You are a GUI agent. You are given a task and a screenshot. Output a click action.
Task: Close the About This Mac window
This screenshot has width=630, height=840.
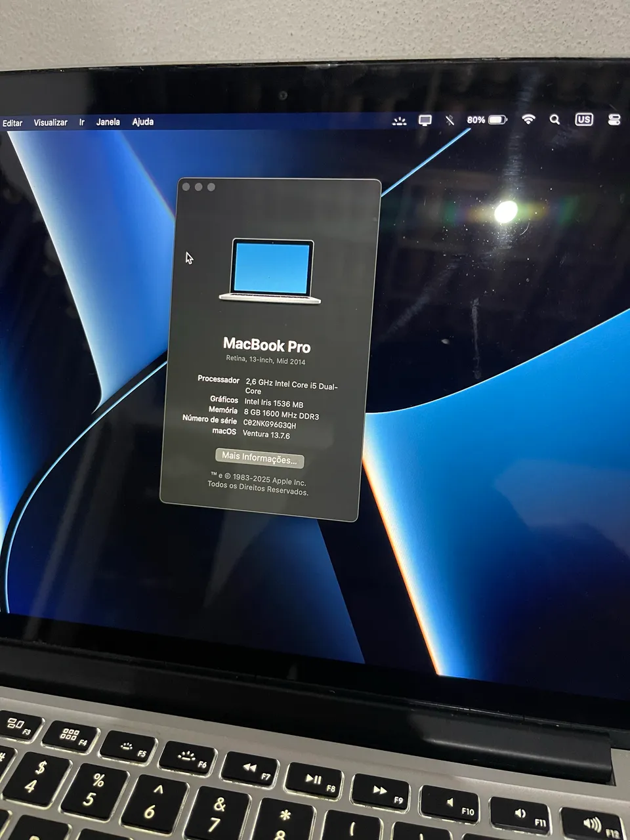pyautogui.click(x=186, y=187)
